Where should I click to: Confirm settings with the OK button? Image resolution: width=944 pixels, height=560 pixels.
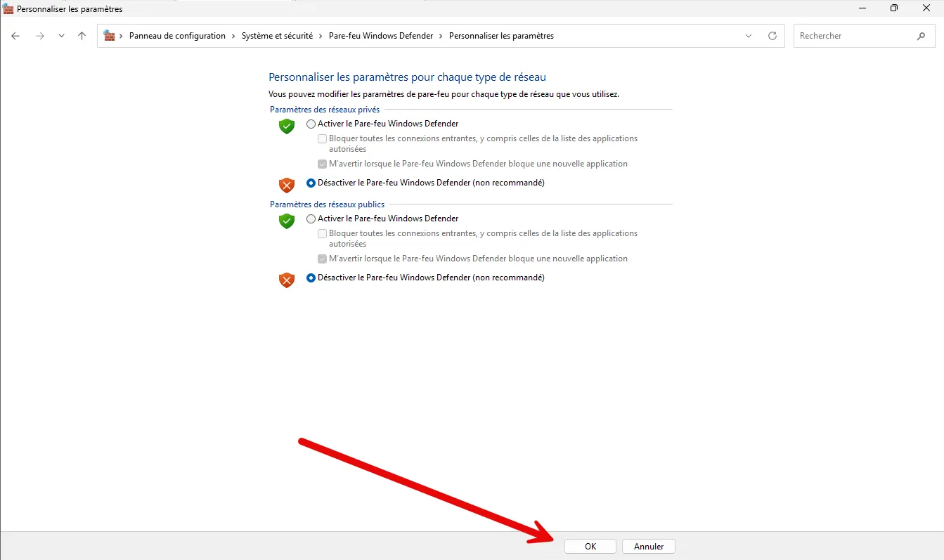[590, 546]
